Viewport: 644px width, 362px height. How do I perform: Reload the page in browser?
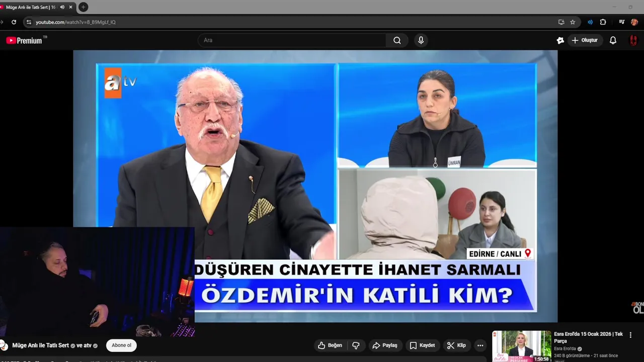pyautogui.click(x=14, y=22)
